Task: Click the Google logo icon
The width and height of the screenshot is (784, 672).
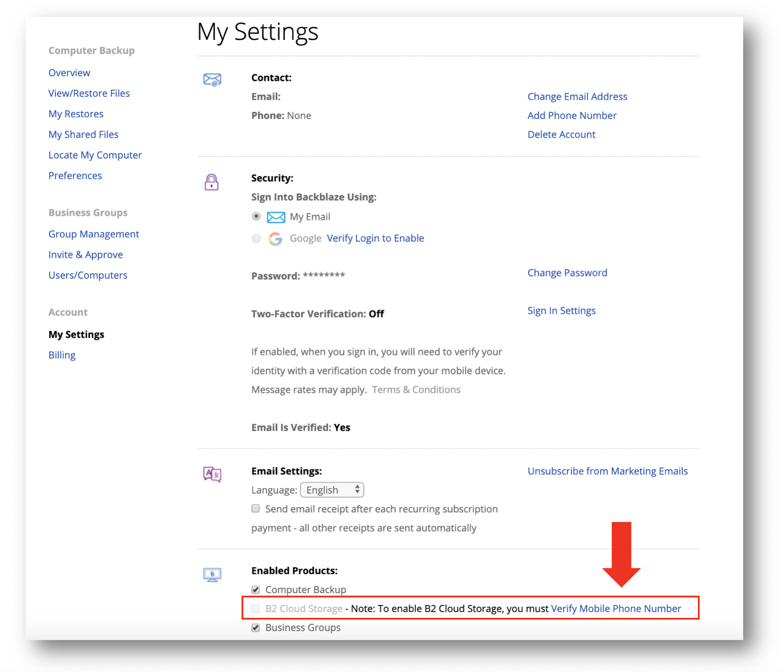Action: click(x=275, y=239)
